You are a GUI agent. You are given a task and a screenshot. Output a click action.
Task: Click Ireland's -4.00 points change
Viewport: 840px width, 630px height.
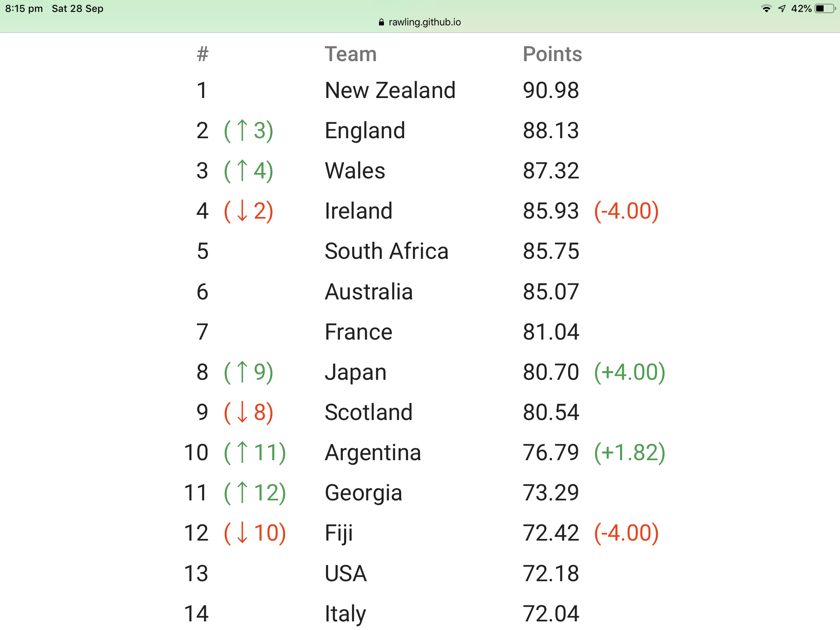click(626, 211)
